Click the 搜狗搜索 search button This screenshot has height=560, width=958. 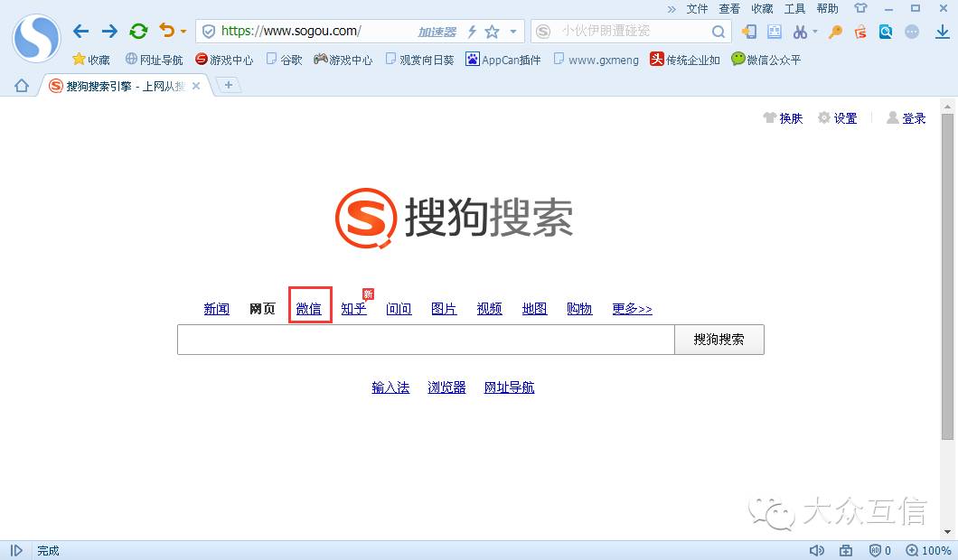click(x=719, y=340)
